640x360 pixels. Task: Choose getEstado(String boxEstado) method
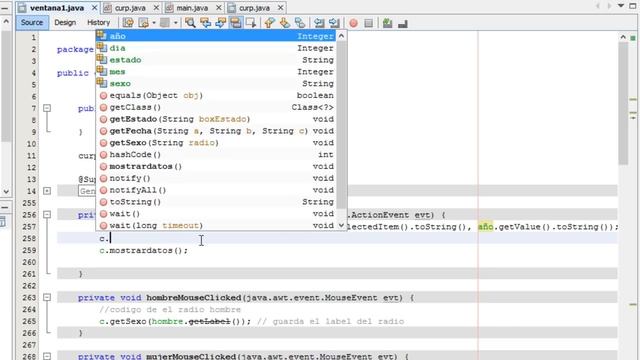pyautogui.click(x=216, y=119)
